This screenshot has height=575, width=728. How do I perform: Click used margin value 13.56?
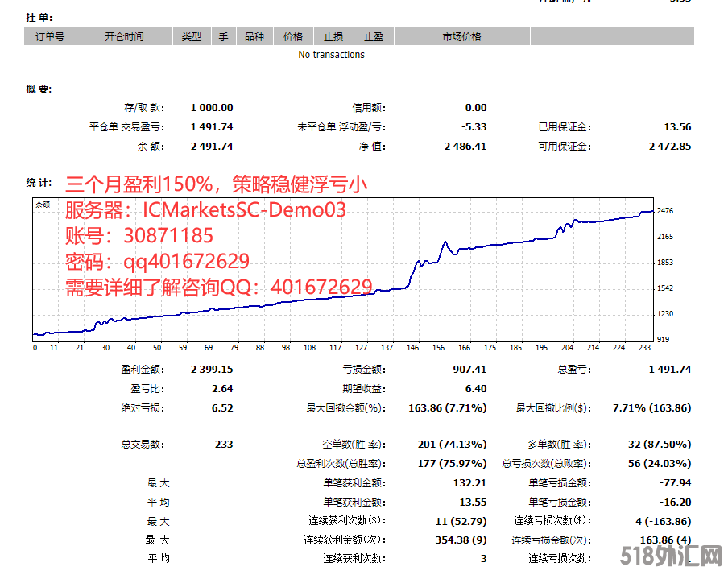click(677, 127)
